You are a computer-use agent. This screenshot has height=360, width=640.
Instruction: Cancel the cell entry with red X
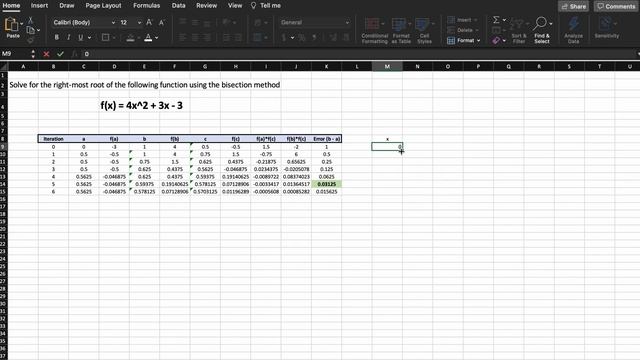46,54
